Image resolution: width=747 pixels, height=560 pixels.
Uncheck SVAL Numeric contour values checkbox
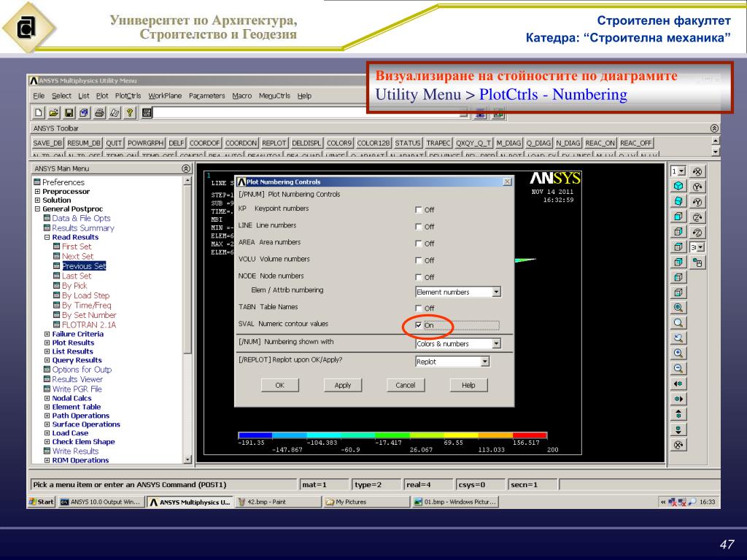418,325
